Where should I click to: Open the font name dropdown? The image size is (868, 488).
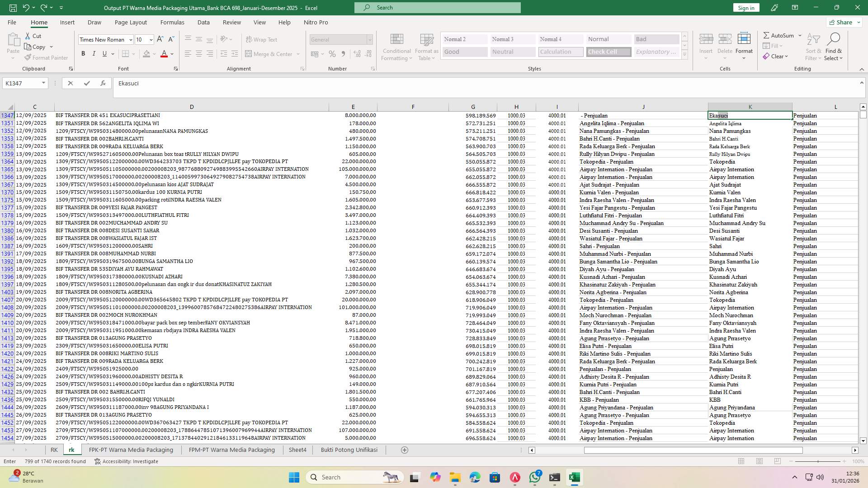click(x=131, y=40)
